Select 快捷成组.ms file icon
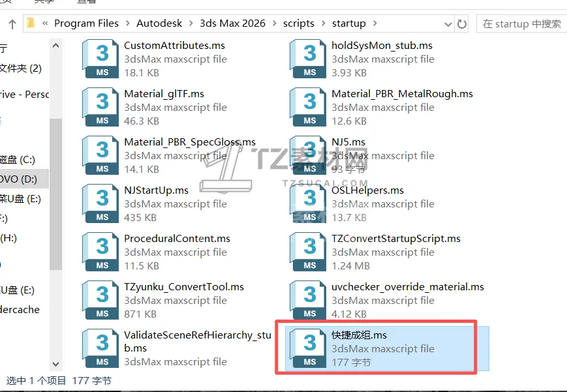This screenshot has width=567, height=392. (x=309, y=348)
